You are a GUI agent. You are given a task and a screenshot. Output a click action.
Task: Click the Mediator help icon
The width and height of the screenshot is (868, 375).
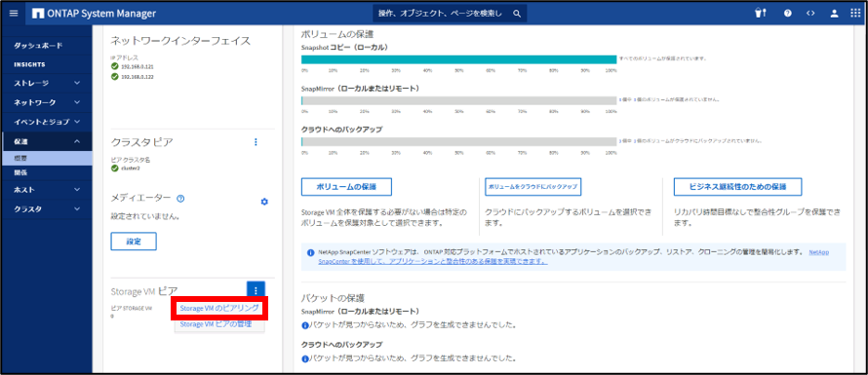click(x=180, y=198)
